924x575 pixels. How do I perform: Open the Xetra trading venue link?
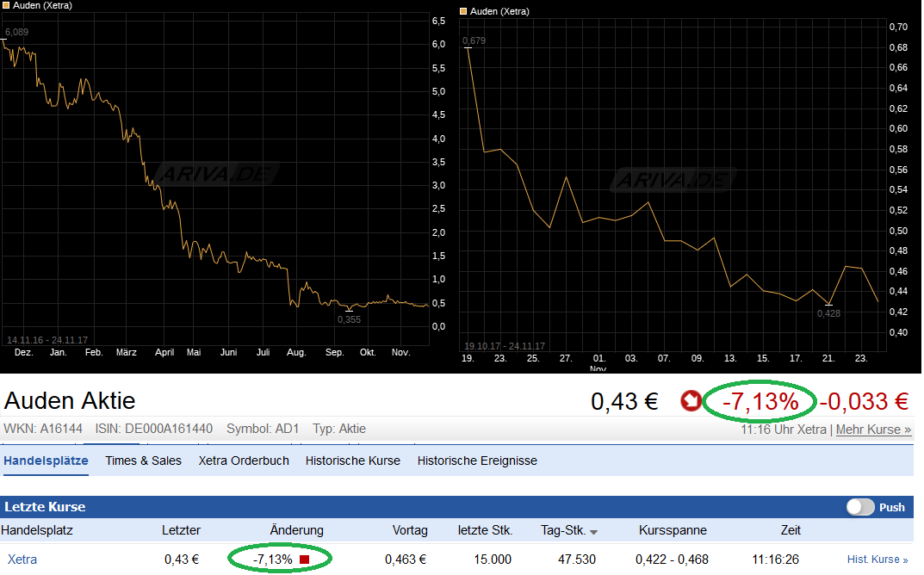[x=22, y=560]
